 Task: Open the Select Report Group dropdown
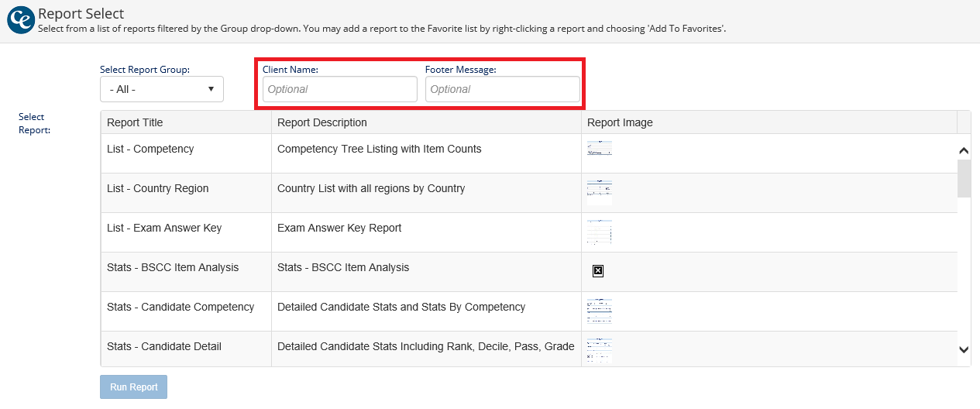click(161, 89)
